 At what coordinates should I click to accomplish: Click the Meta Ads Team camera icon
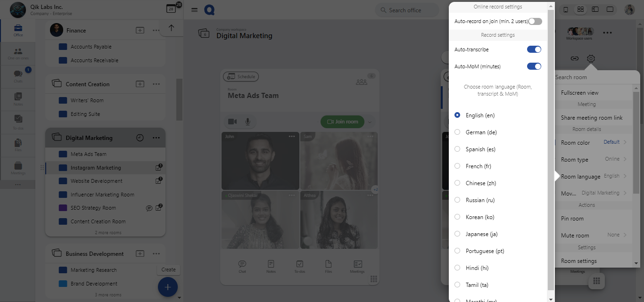(232, 122)
